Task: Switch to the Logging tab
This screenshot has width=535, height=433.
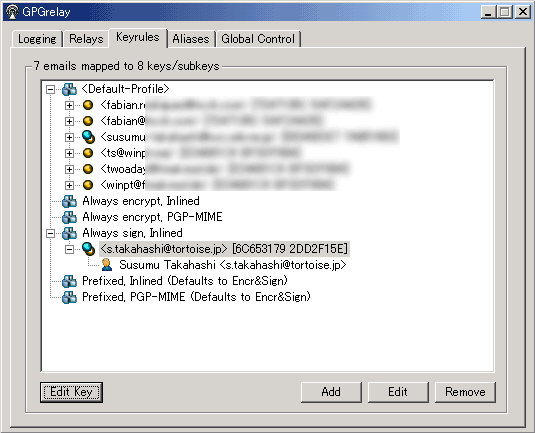Action: click(37, 39)
